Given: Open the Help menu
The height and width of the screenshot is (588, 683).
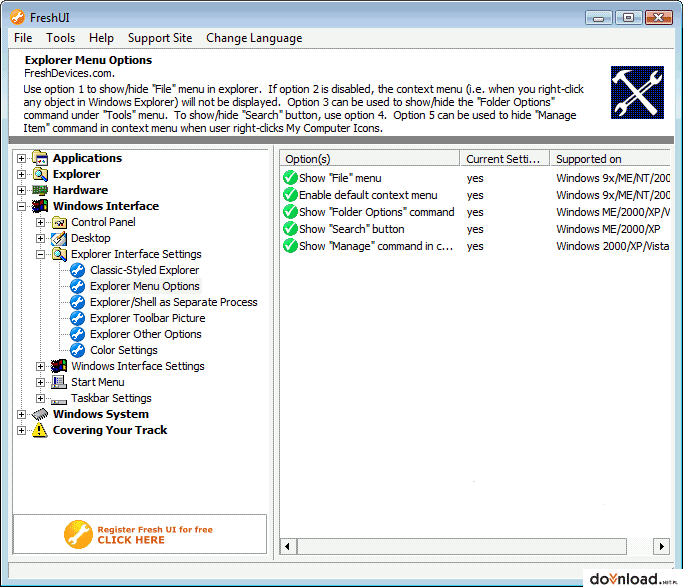Looking at the screenshot, I should coord(101,38).
